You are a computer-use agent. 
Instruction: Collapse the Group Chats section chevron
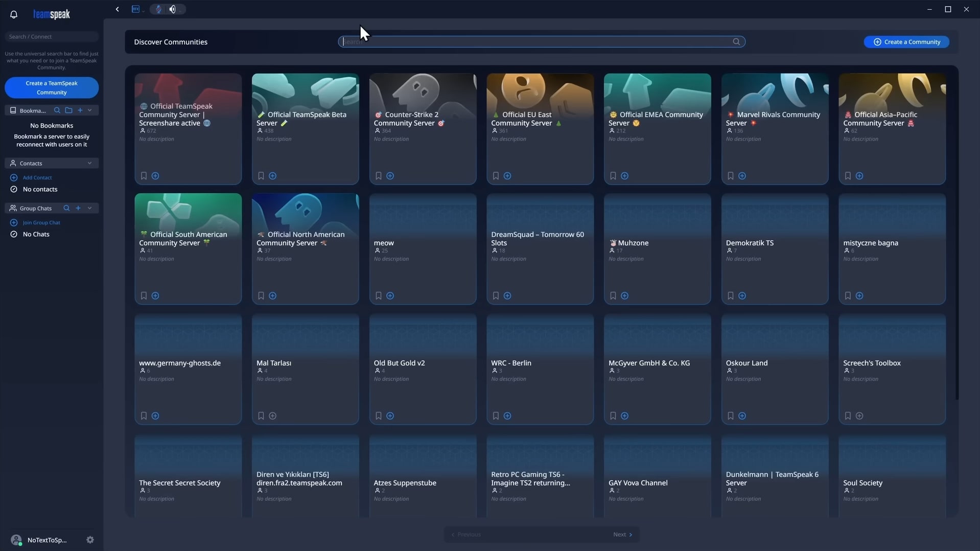click(90, 209)
